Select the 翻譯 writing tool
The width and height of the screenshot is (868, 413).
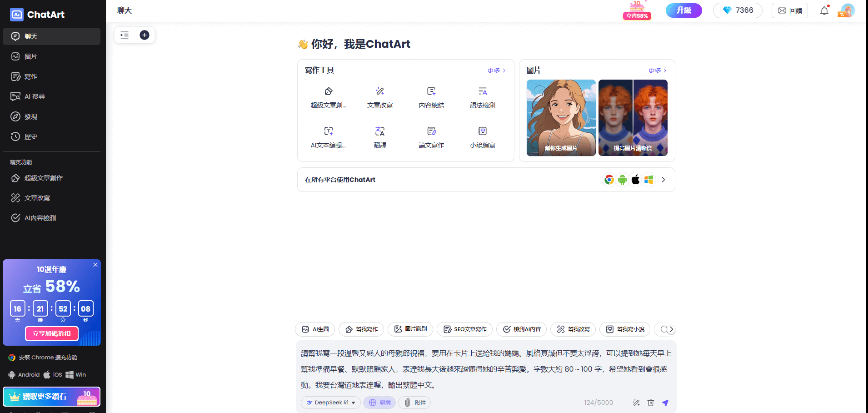click(x=380, y=137)
